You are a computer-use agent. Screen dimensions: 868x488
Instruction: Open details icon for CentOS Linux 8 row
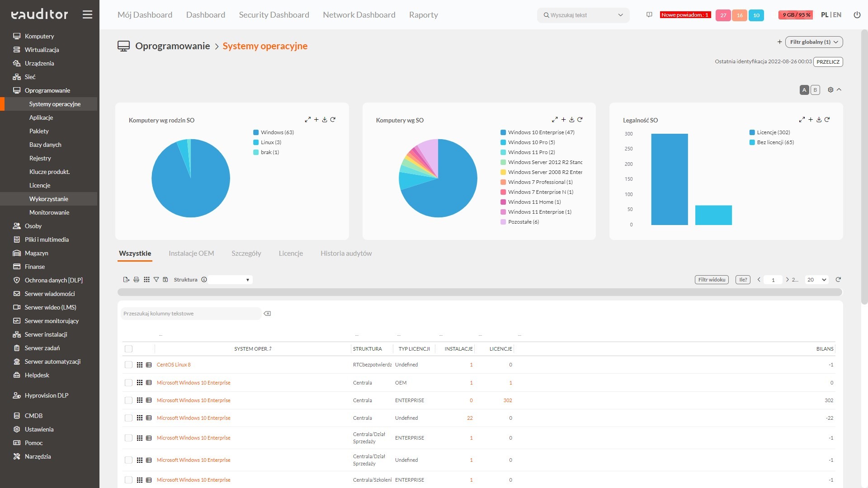coord(149,365)
